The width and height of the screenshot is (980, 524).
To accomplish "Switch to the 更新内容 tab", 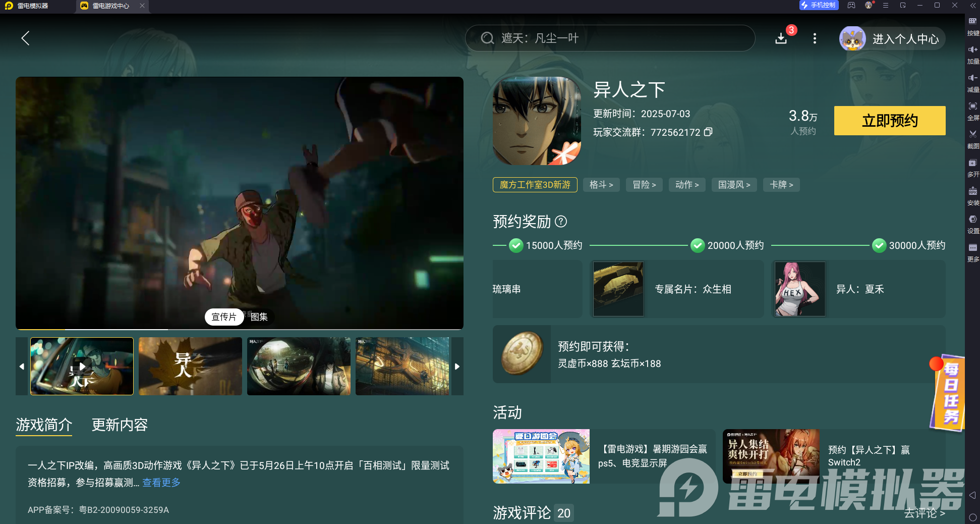I will pos(120,425).
